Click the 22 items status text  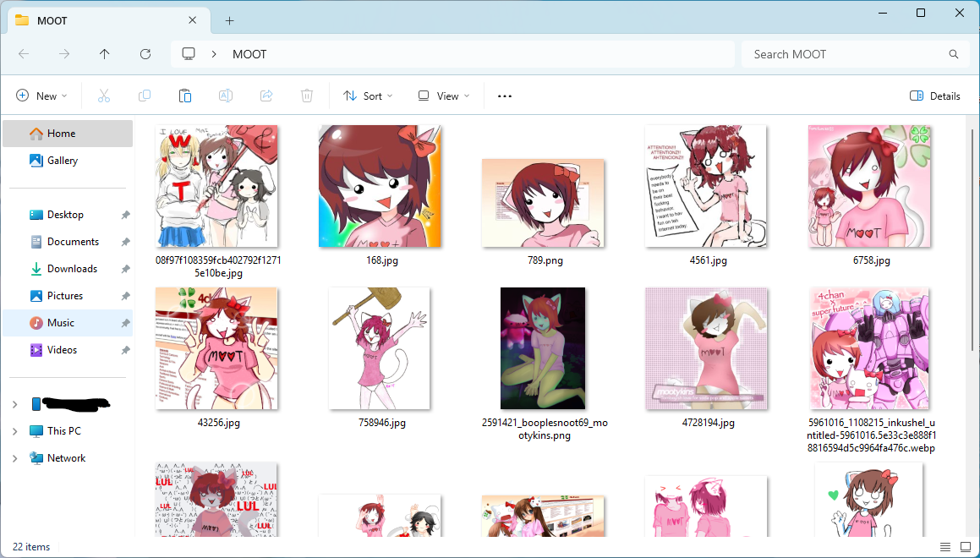tap(31, 547)
